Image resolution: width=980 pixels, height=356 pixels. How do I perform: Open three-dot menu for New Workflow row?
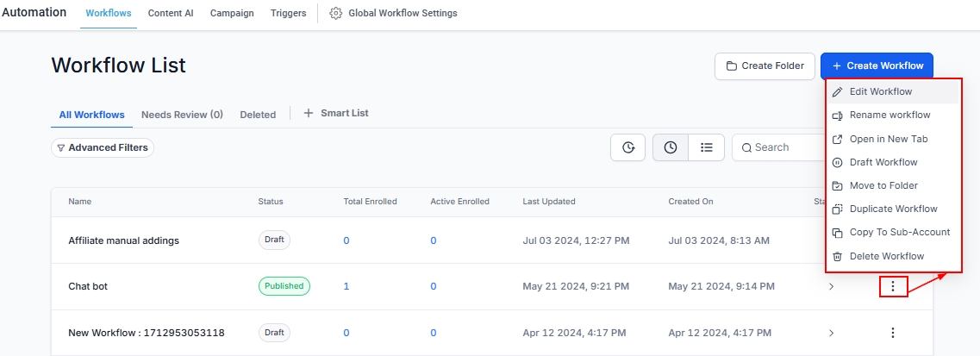click(x=893, y=333)
